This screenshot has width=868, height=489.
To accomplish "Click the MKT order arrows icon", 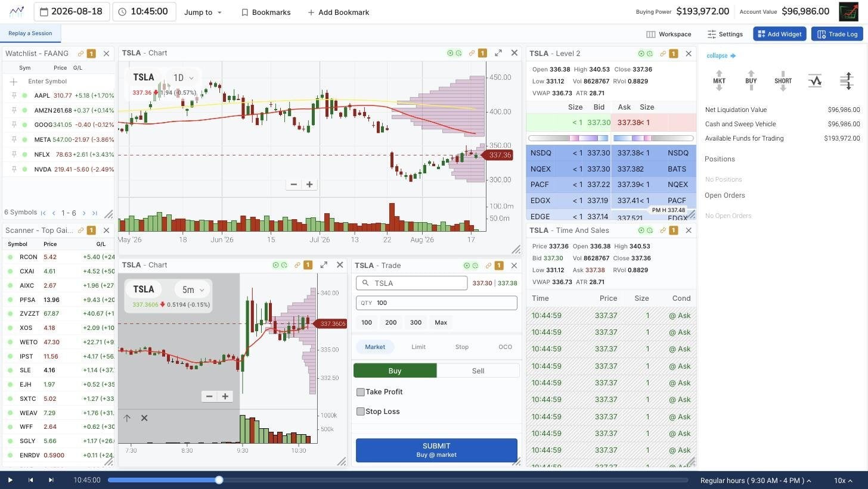I will point(719,80).
